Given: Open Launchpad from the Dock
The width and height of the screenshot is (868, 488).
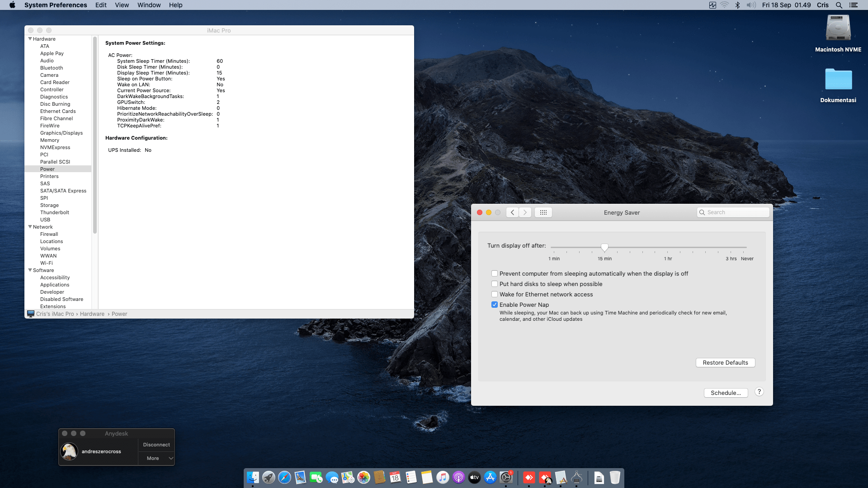Looking at the screenshot, I should click(269, 477).
